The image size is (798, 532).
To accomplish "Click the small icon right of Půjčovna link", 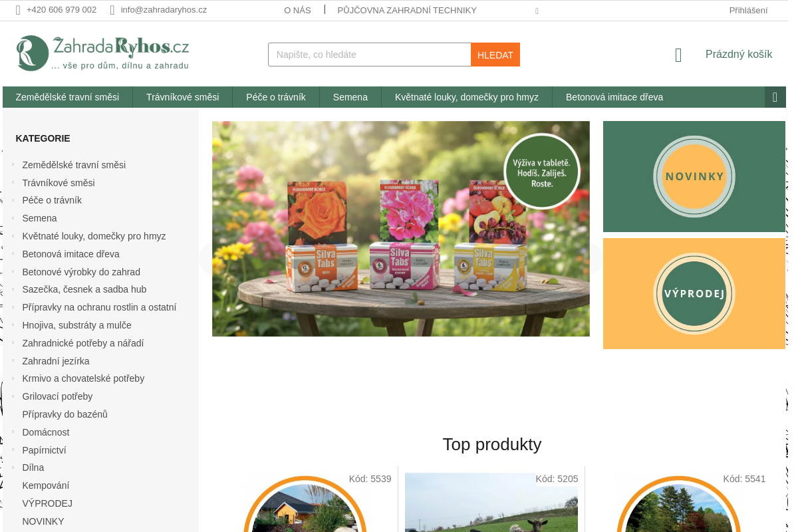I will pos(537,11).
